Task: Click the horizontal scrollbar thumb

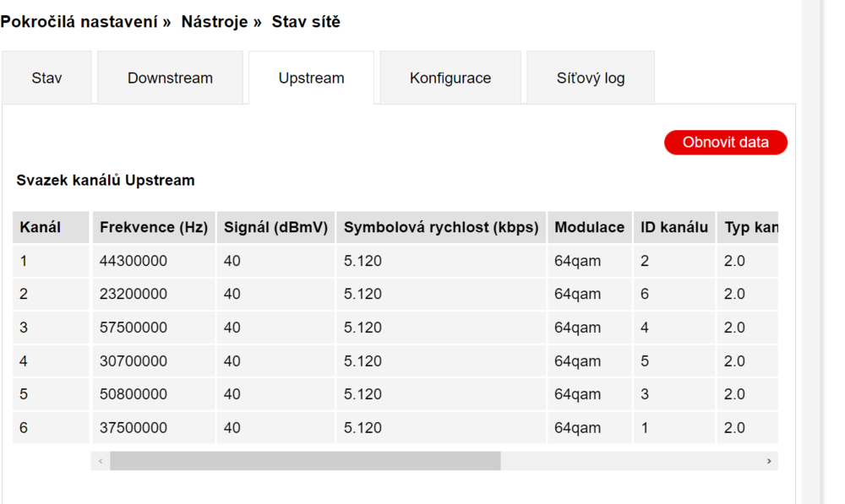Action: coord(304,461)
